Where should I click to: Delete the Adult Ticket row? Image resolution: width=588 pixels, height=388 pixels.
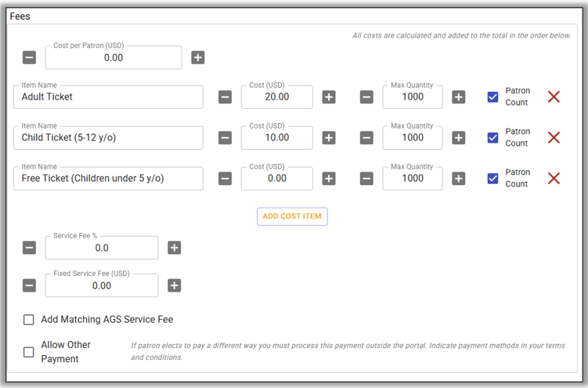tap(554, 97)
